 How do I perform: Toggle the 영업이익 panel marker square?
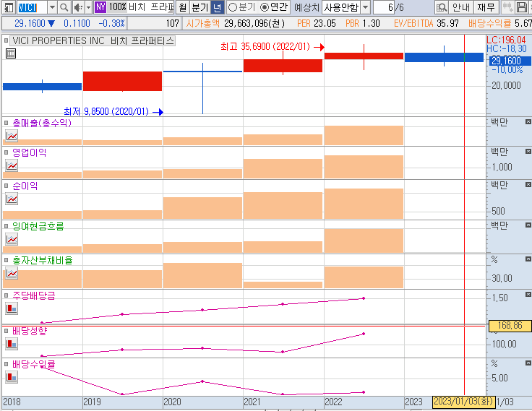[6, 152]
